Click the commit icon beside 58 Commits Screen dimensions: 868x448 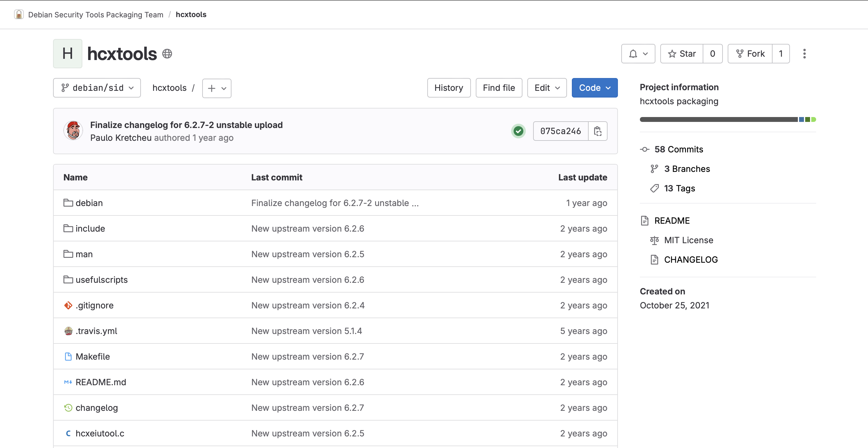(x=645, y=149)
